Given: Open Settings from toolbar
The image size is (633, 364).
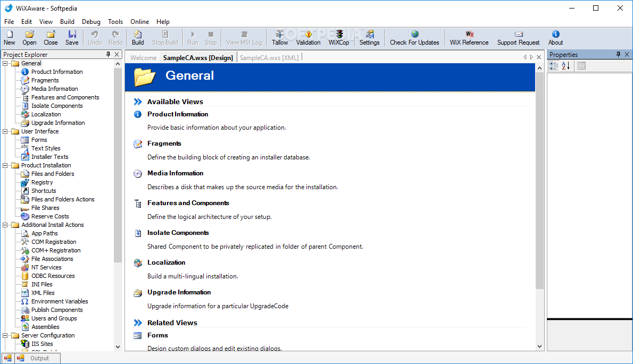Looking at the screenshot, I should pos(369,38).
